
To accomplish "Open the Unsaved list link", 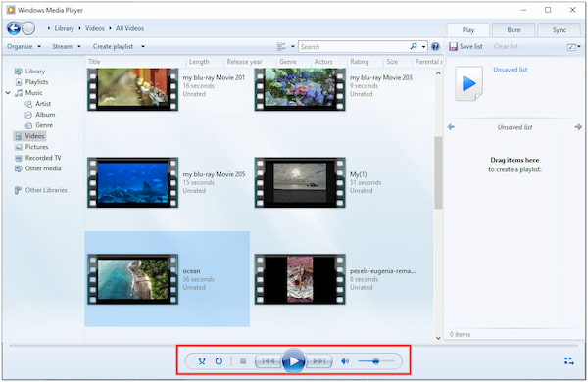I will point(511,70).
